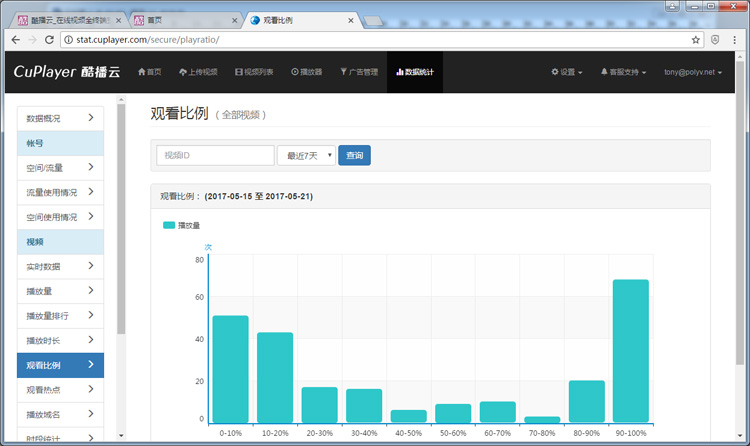This screenshot has height=446, width=750.
Task: Click the 首页 home icon in navbar
Action: (149, 72)
